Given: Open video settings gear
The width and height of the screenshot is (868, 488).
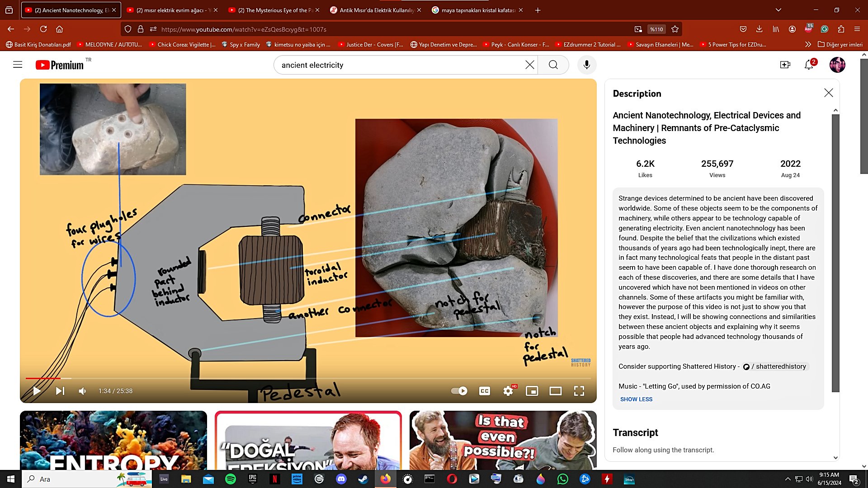Looking at the screenshot, I should (x=508, y=391).
